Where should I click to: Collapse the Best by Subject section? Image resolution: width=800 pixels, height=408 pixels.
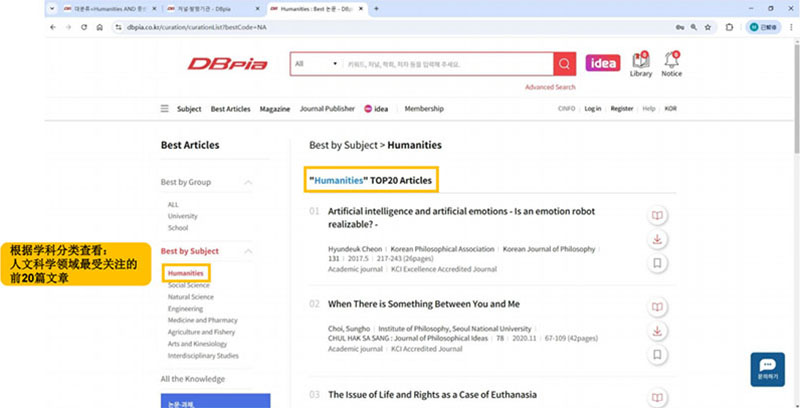(248, 251)
